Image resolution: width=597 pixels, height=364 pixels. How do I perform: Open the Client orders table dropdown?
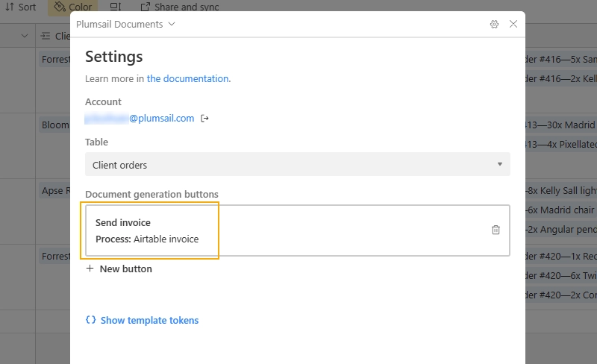coord(297,165)
